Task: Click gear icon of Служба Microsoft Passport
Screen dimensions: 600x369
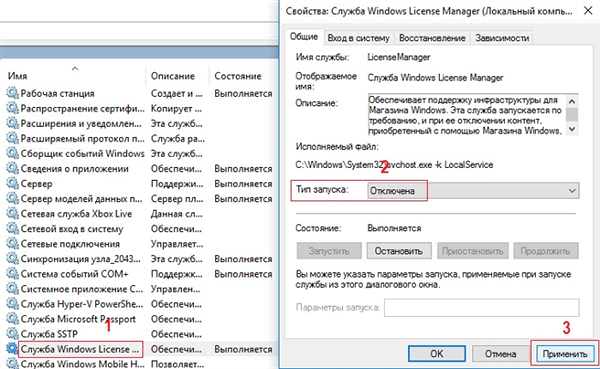Action: click(12, 319)
